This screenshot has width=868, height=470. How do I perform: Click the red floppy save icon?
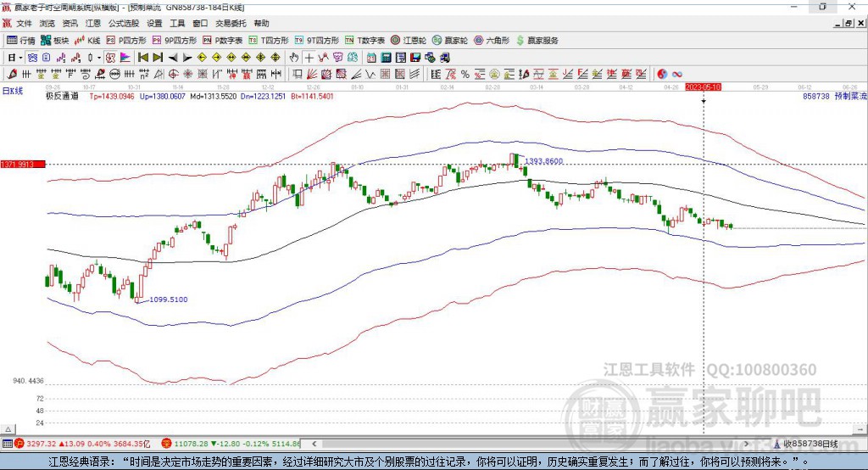[x=415, y=58]
